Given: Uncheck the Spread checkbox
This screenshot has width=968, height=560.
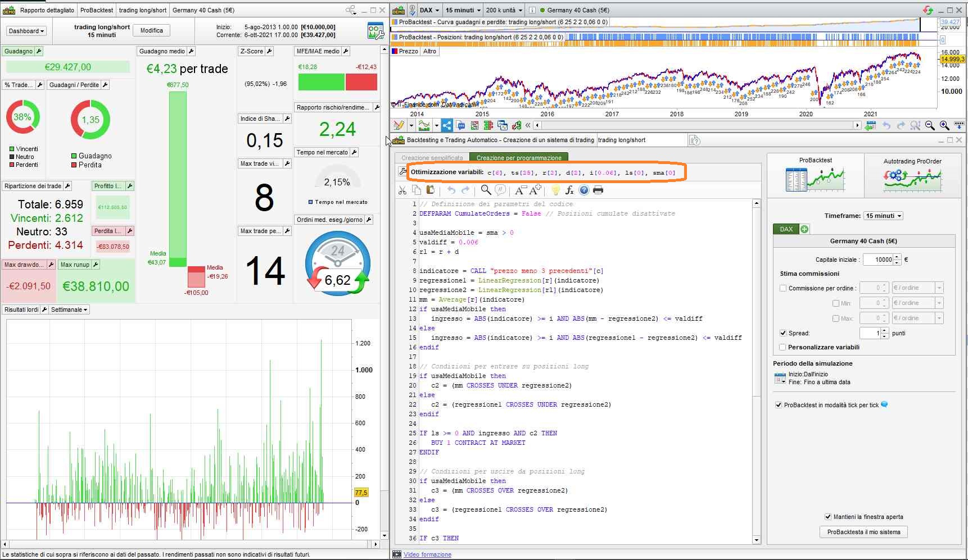Looking at the screenshot, I should coord(783,333).
